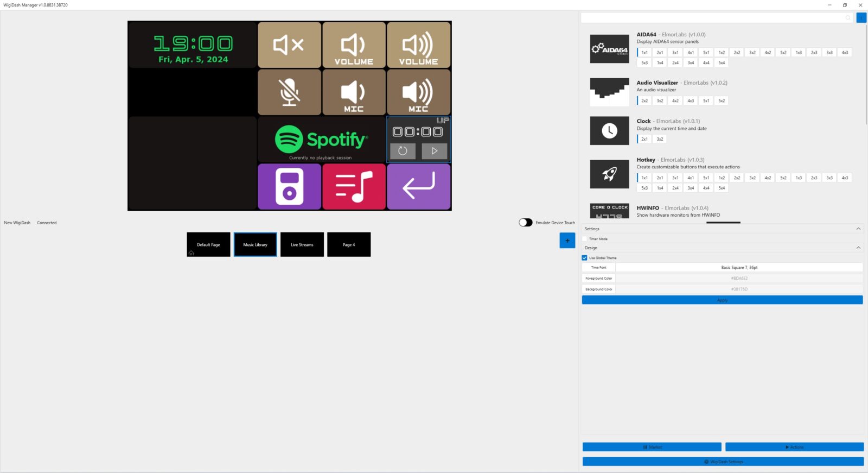The image size is (868, 473).
Task: Open the Time Font selector
Action: (x=739, y=268)
